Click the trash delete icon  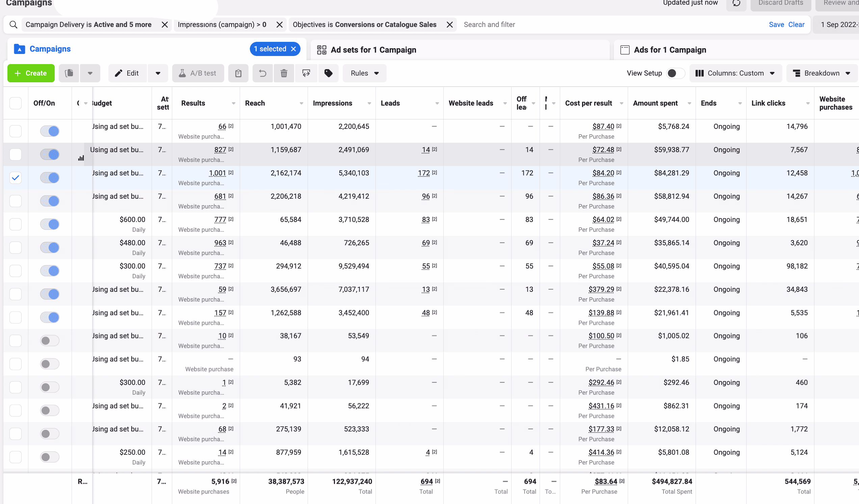coord(284,73)
